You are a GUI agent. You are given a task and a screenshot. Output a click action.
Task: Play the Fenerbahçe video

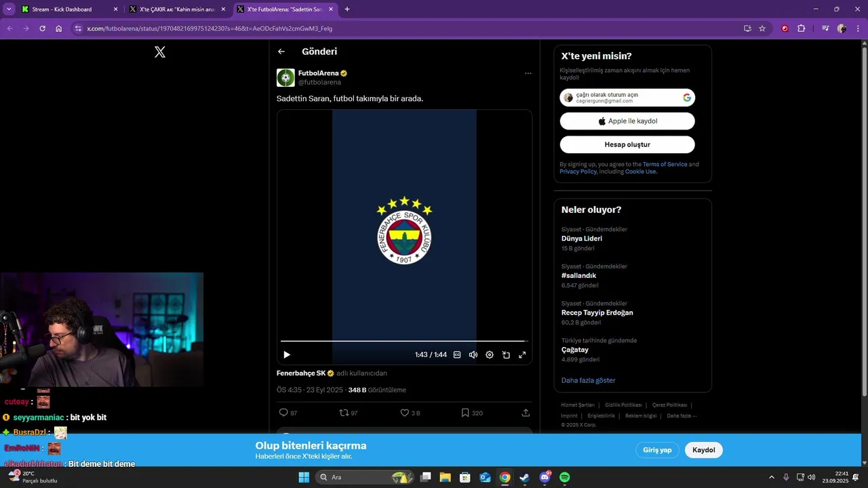click(x=287, y=354)
